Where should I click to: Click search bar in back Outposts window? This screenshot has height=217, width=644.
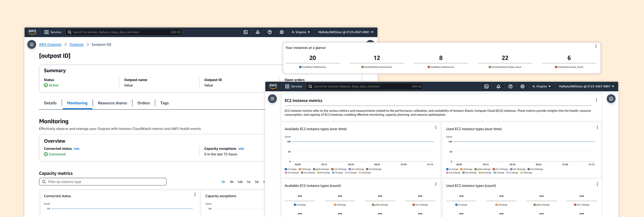point(124,32)
